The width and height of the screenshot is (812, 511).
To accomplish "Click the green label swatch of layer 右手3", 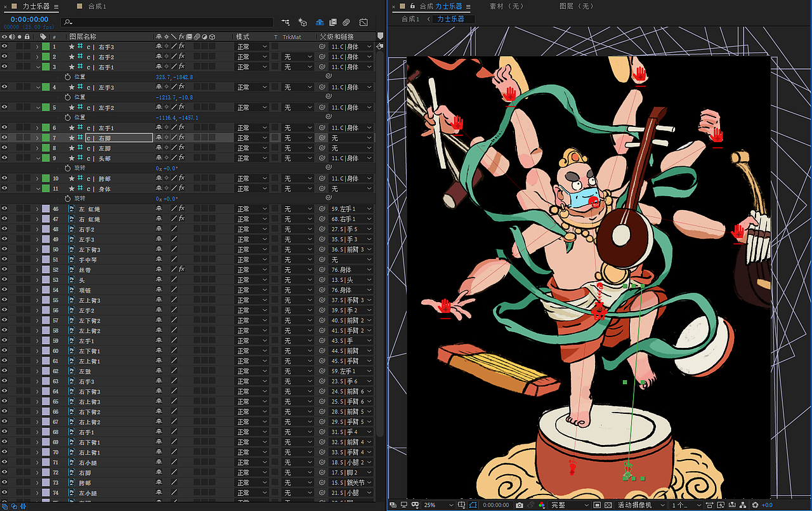I will 46,47.
